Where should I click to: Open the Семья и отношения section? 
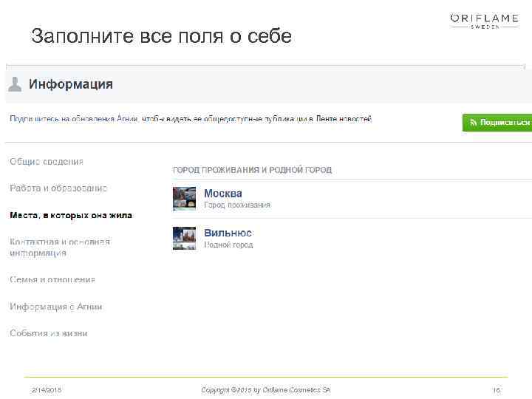52,279
